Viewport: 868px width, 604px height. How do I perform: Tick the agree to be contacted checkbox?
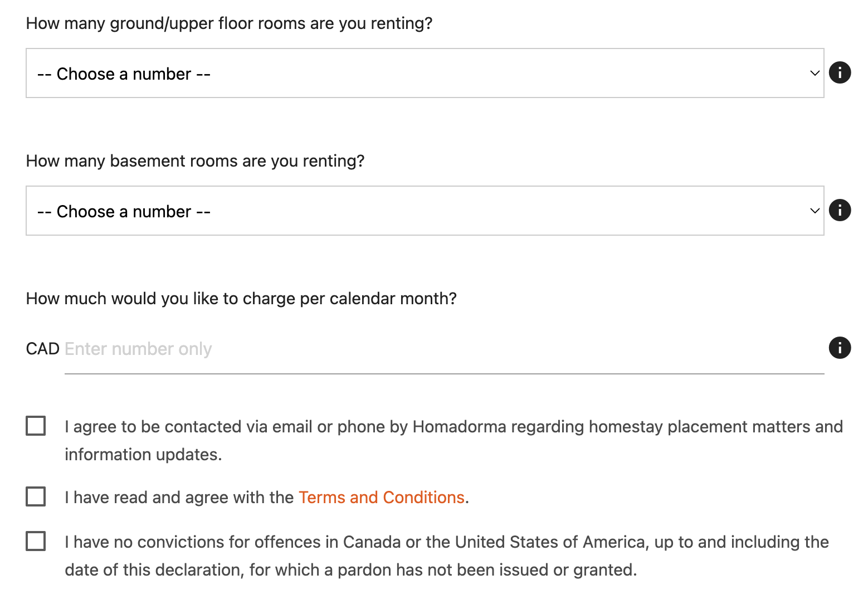point(36,426)
